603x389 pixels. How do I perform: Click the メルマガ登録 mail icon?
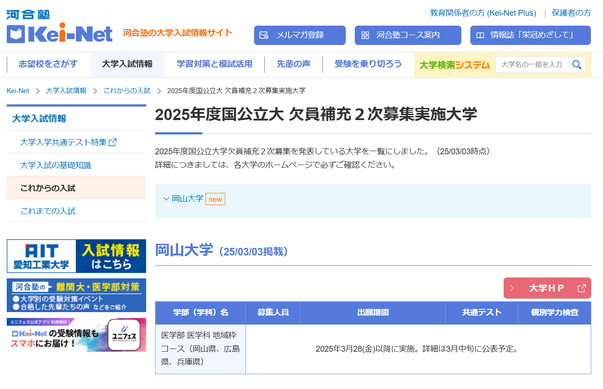[264, 35]
